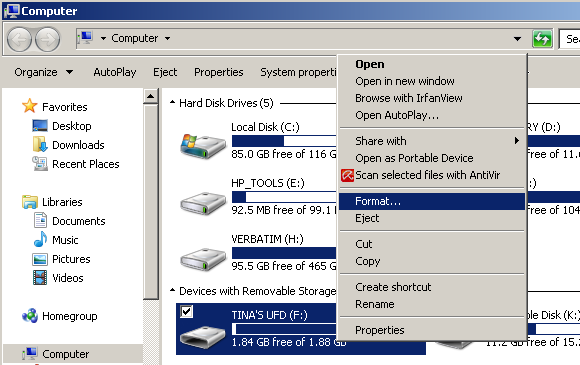Open the address bar history dropdown arrow
The width and height of the screenshot is (580, 365).
click(x=517, y=38)
